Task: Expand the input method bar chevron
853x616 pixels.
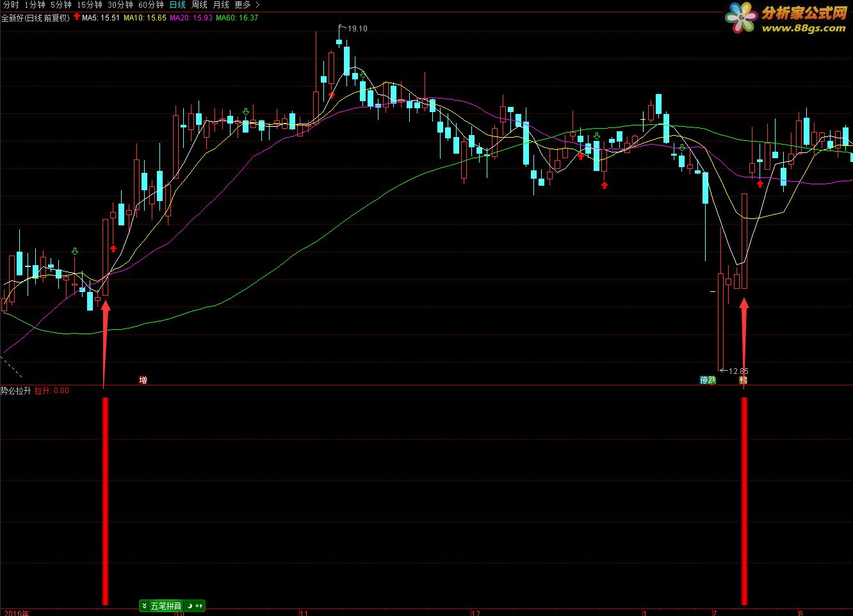Action: coord(145,606)
